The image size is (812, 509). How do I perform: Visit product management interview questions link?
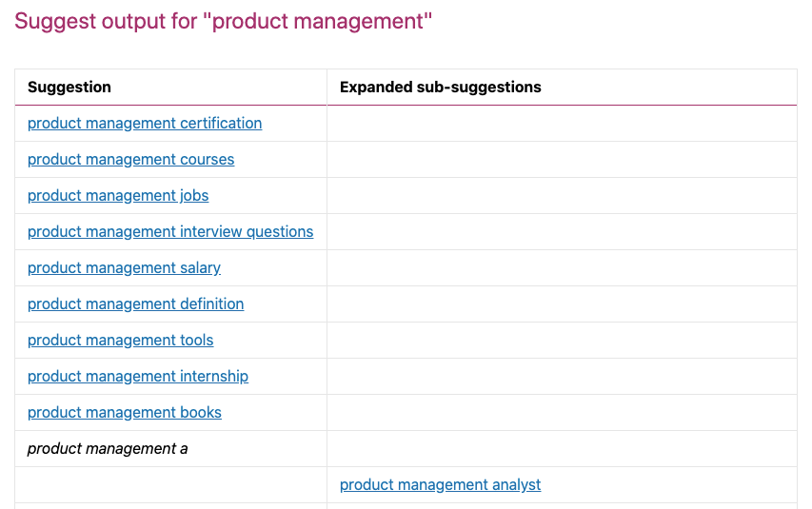coord(170,231)
